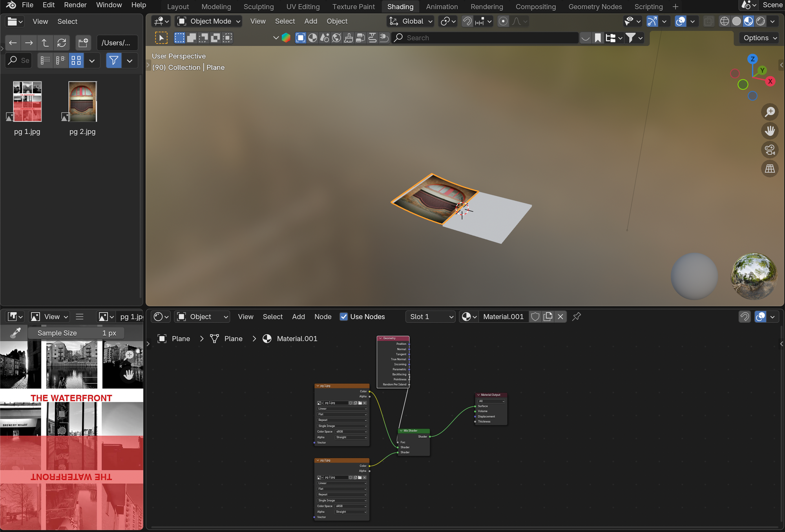Click the viewport Options button
Image resolution: width=785 pixels, height=532 pixels.
(x=760, y=38)
